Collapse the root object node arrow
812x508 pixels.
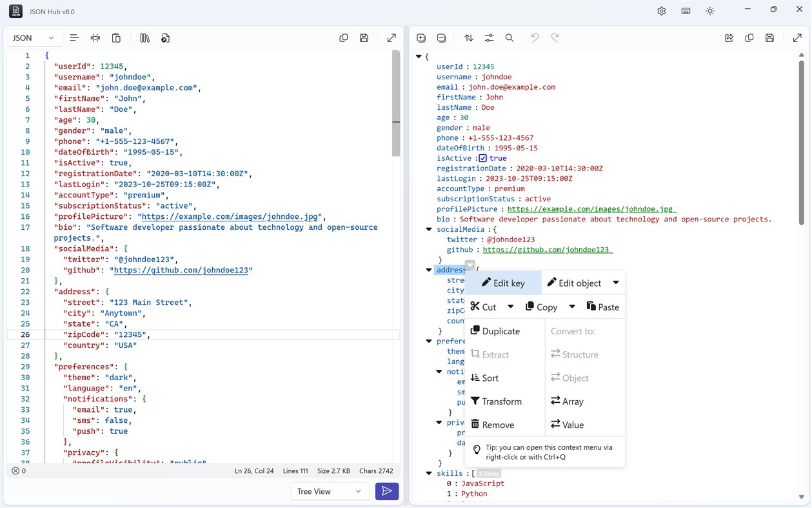[x=419, y=57]
